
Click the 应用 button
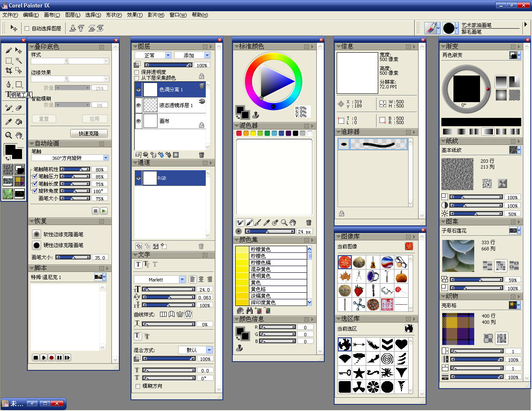click(x=94, y=119)
